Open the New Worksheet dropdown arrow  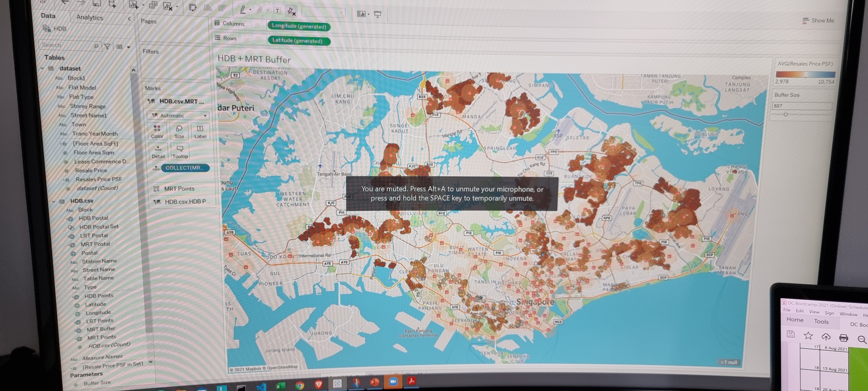[x=143, y=5]
